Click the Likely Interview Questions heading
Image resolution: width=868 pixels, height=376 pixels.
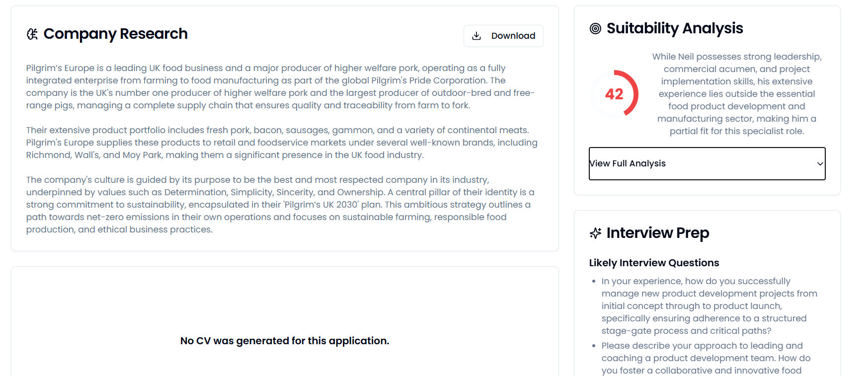[x=654, y=262]
